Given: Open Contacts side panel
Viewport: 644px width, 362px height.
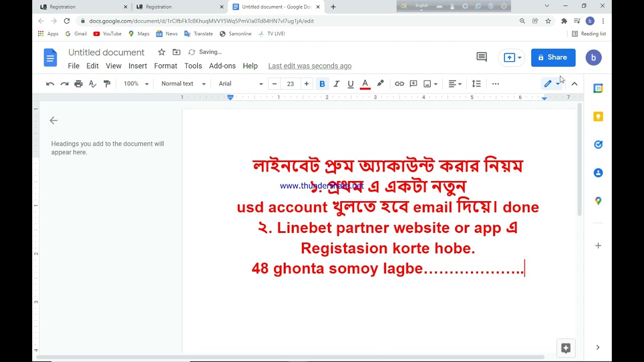Looking at the screenshot, I should click(x=598, y=173).
